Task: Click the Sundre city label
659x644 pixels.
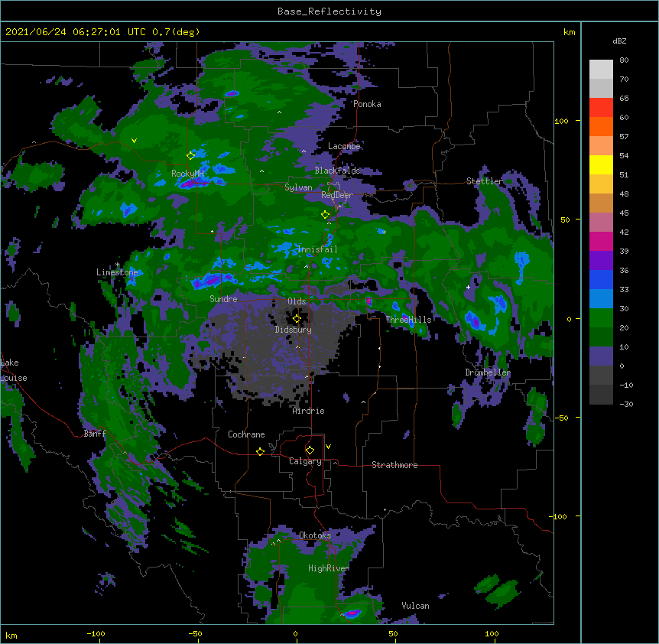Action: tap(223, 299)
